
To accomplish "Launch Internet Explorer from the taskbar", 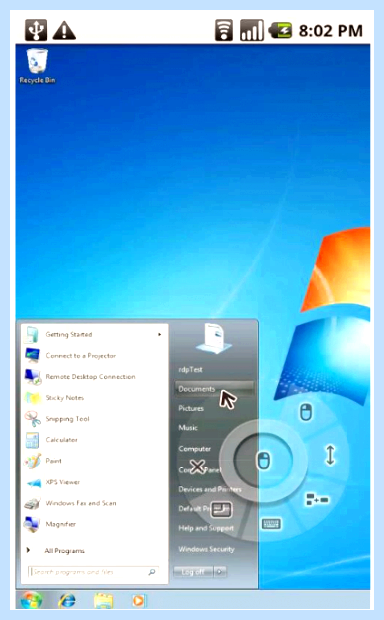I will (67, 601).
